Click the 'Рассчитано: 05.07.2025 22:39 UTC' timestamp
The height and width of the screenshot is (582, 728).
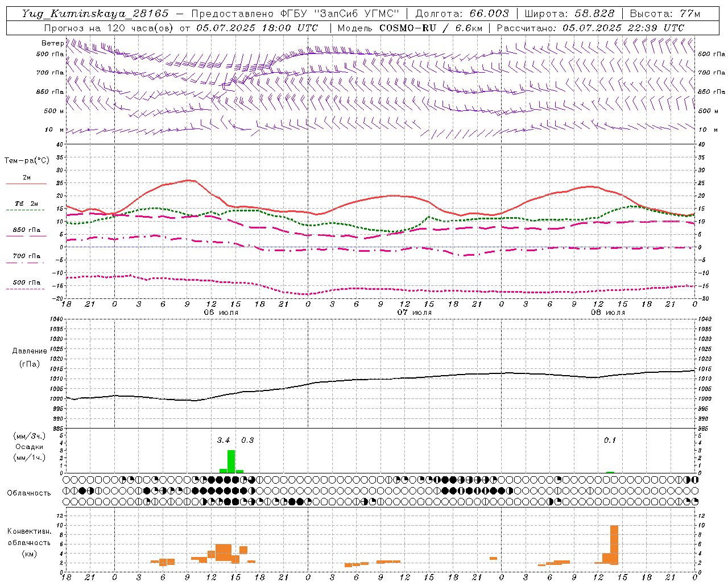590,28
